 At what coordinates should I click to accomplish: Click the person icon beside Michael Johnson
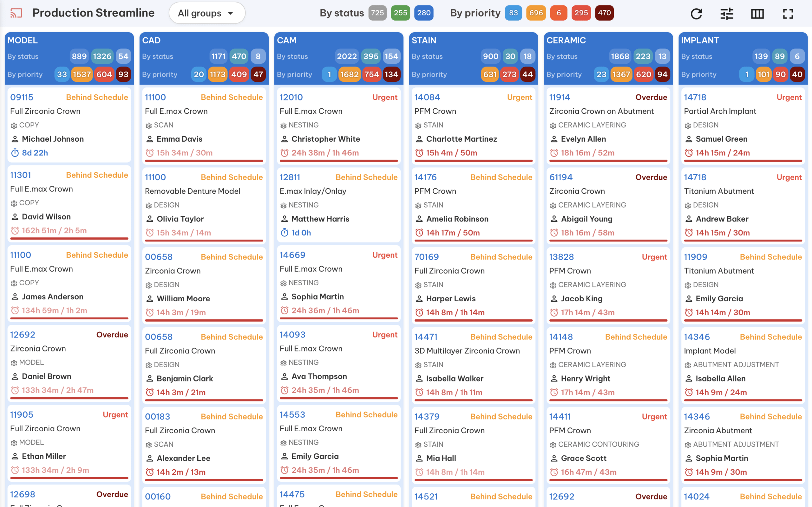coord(15,139)
